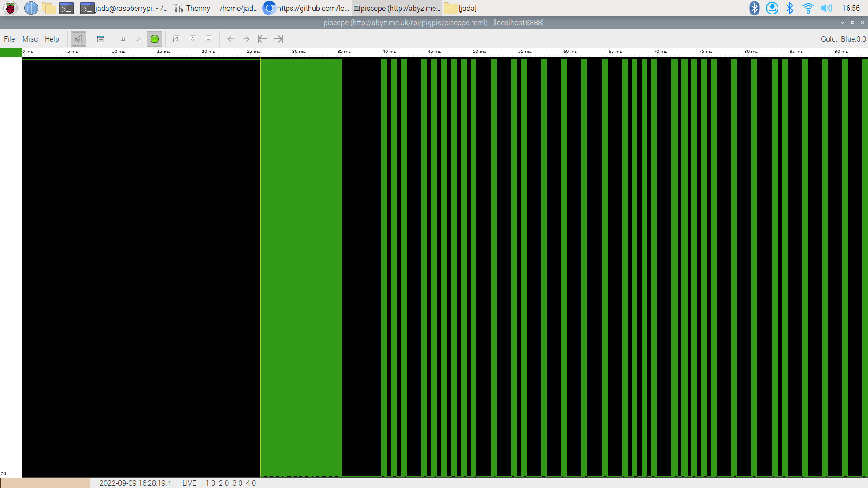Step back with the left arrow icon
The height and width of the screenshot is (488, 868).
[231, 39]
